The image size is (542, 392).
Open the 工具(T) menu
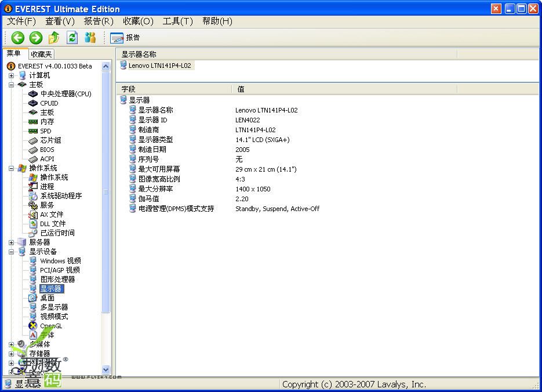177,21
